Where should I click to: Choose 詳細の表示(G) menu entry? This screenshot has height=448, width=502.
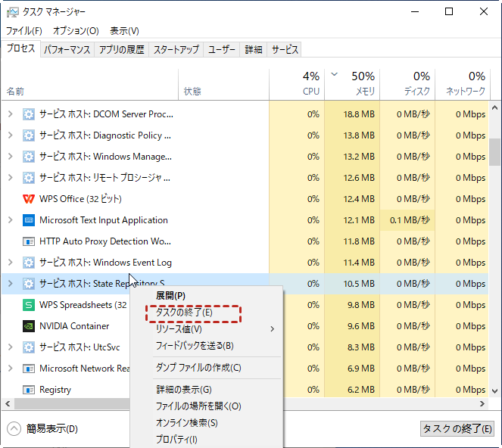click(x=207, y=390)
